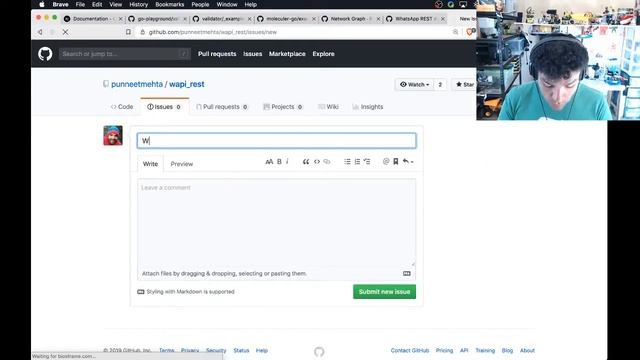Insert code with angle brackets icon
Image resolution: width=640 pixels, height=360 pixels.
(x=317, y=162)
